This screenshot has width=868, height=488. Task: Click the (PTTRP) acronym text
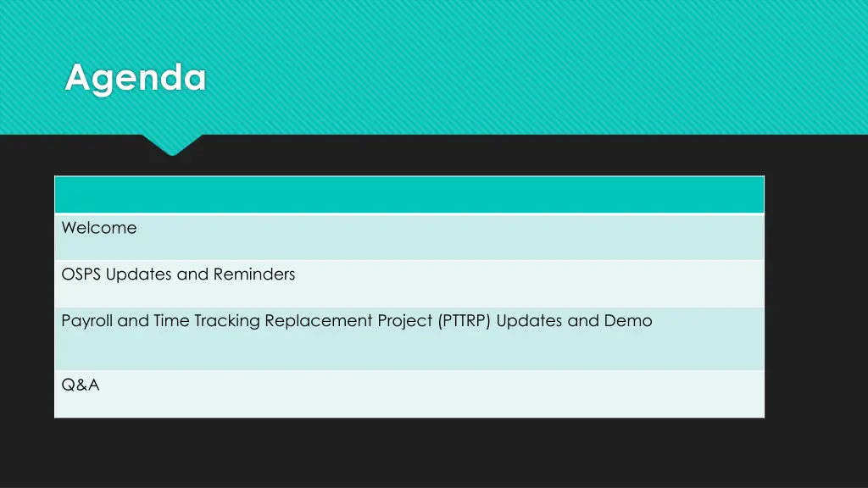465,321
